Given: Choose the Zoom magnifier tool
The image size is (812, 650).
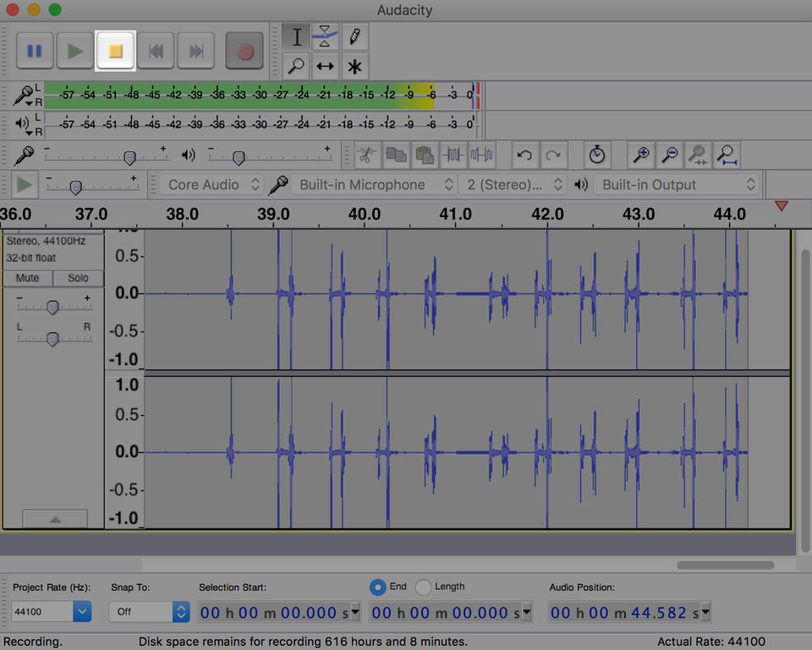Looking at the screenshot, I should pos(296,65).
